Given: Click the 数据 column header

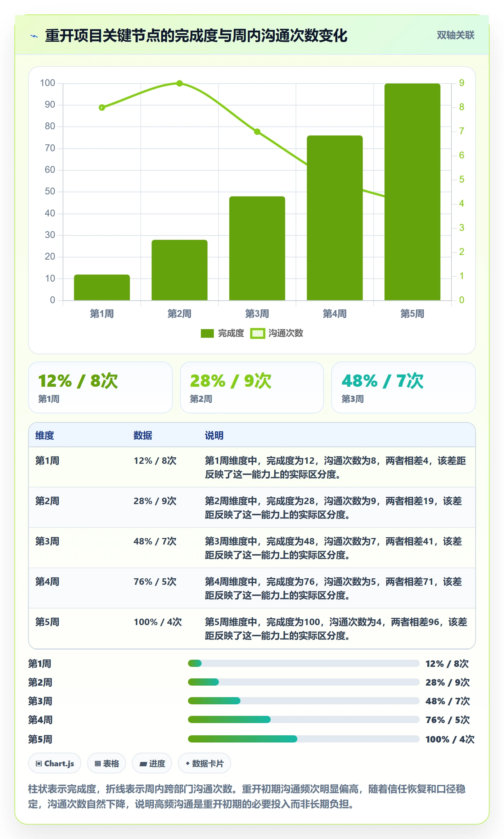Looking at the screenshot, I should point(143,435).
